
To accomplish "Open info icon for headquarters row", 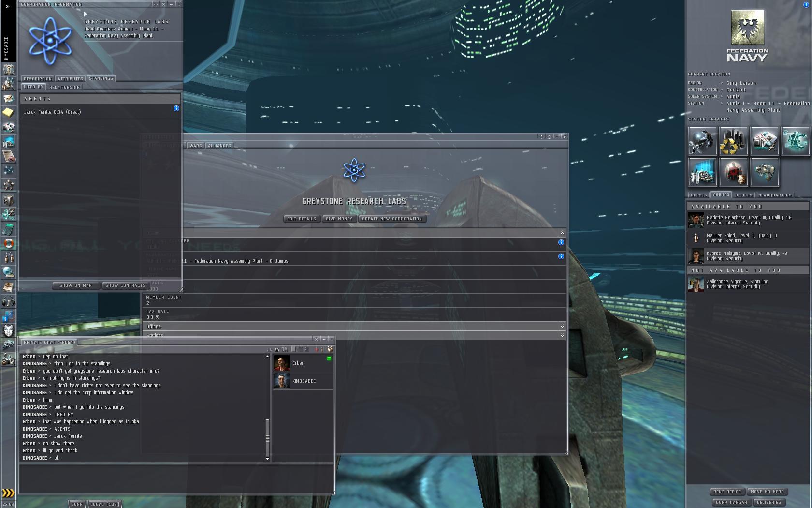I will 561,256.
